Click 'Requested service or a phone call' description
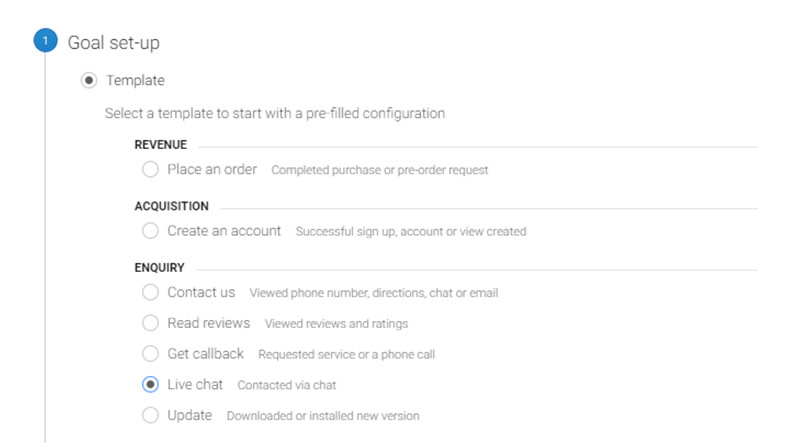This screenshot has height=443, width=791. tap(346, 354)
